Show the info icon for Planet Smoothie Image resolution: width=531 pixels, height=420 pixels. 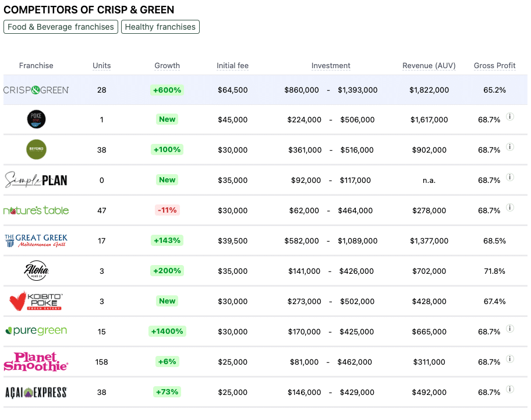510,359
